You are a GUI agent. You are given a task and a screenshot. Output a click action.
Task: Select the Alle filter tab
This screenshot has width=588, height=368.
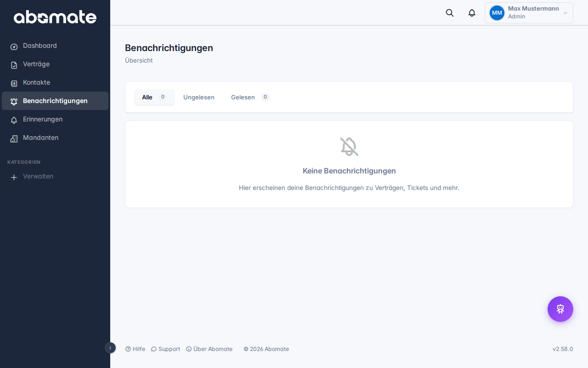(154, 97)
